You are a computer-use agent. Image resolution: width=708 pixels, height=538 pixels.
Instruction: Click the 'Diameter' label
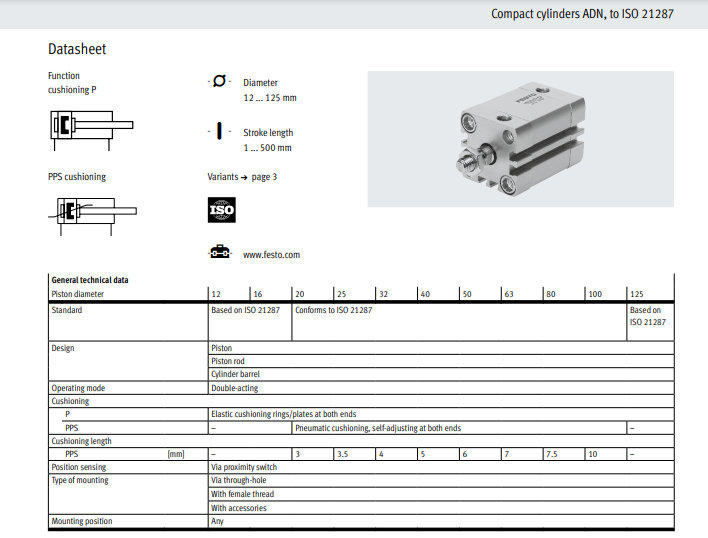point(261,83)
